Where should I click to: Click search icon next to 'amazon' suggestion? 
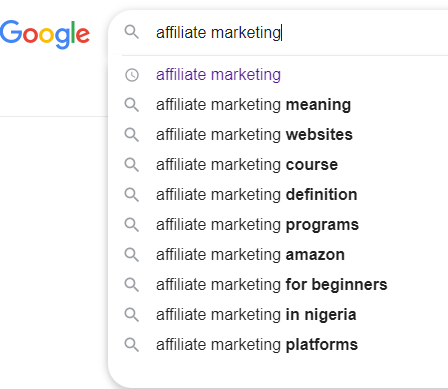coord(132,255)
